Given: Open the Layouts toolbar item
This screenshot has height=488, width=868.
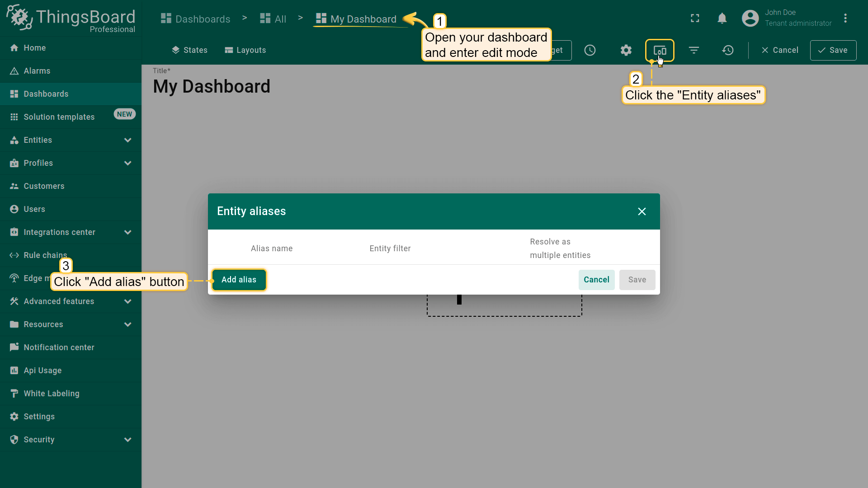Looking at the screenshot, I should [x=245, y=50].
